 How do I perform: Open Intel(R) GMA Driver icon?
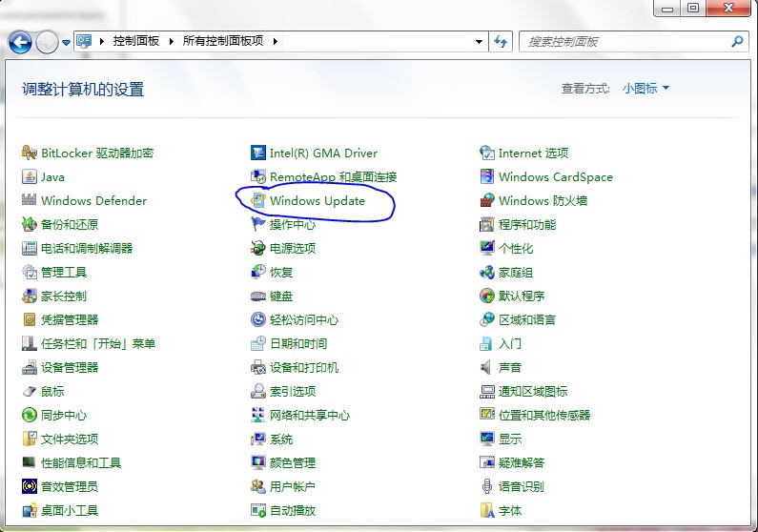pos(258,153)
